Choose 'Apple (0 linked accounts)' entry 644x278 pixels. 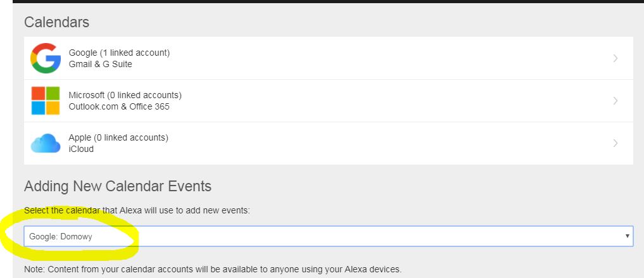tap(118, 137)
